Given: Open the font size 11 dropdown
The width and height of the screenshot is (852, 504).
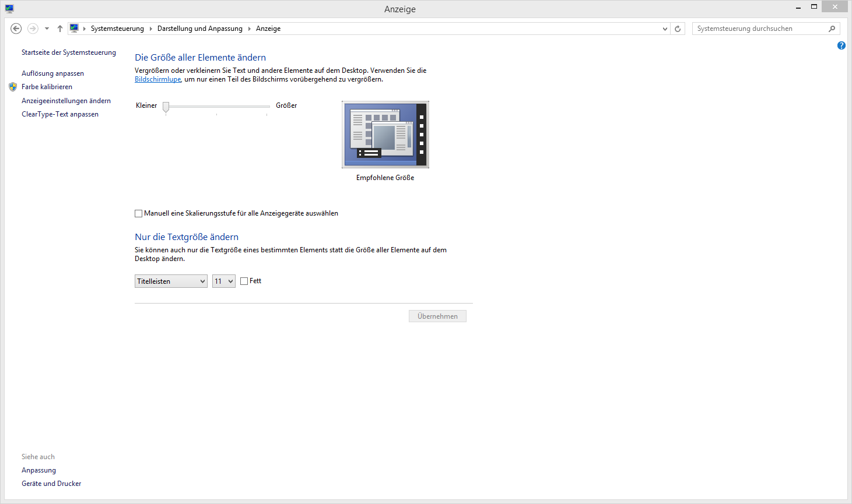Looking at the screenshot, I should pos(223,281).
